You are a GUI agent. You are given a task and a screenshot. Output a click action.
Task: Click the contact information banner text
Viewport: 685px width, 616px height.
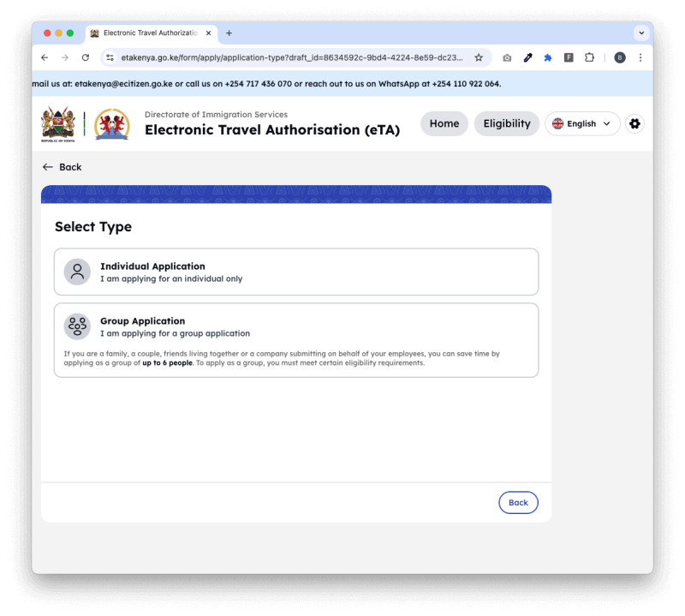[266, 84]
